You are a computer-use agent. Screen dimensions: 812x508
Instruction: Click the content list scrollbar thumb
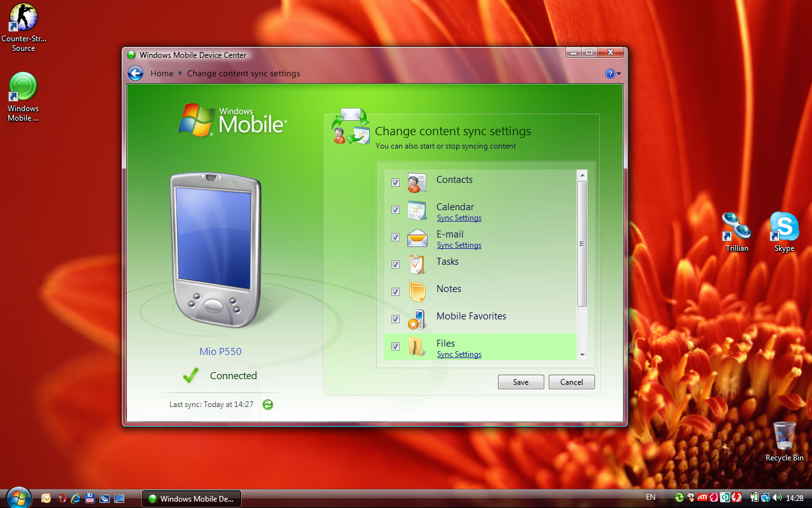(x=582, y=244)
